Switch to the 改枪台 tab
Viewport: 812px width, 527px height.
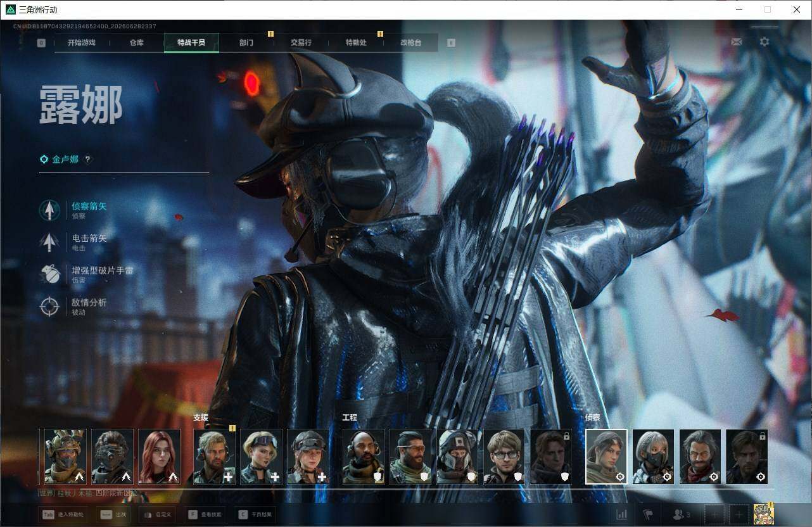(x=410, y=43)
